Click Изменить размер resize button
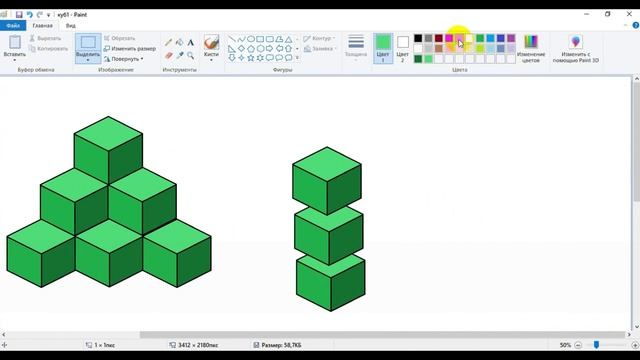The width and height of the screenshot is (640, 360). [130, 49]
